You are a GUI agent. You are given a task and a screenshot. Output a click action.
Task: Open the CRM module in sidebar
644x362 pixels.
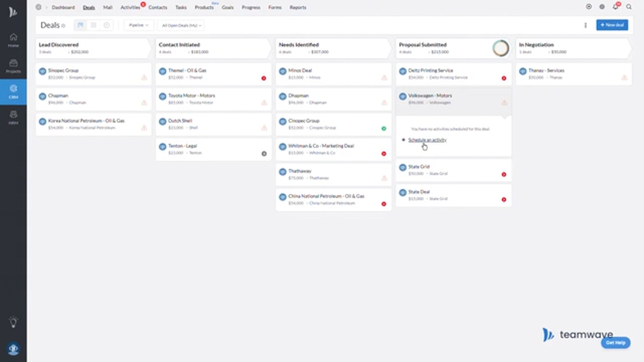tap(13, 92)
